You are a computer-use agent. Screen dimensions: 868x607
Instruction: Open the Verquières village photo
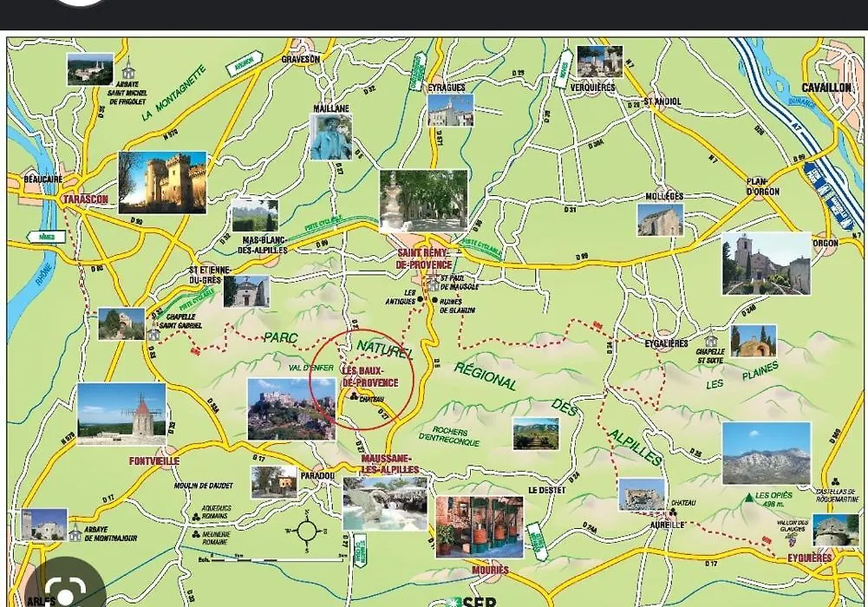tap(599, 62)
